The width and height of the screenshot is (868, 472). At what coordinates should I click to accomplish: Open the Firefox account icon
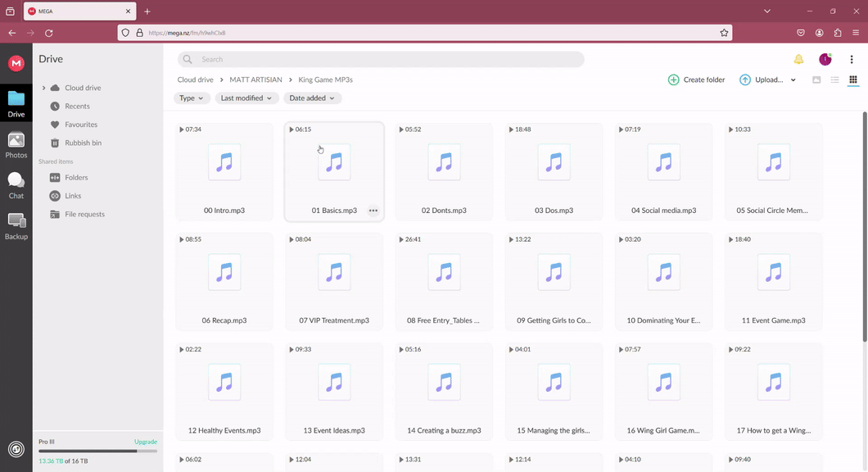(x=820, y=34)
